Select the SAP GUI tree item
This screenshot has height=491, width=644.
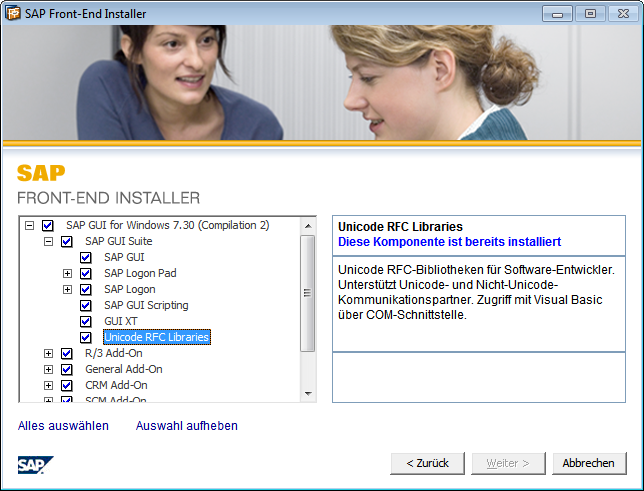coord(124,257)
